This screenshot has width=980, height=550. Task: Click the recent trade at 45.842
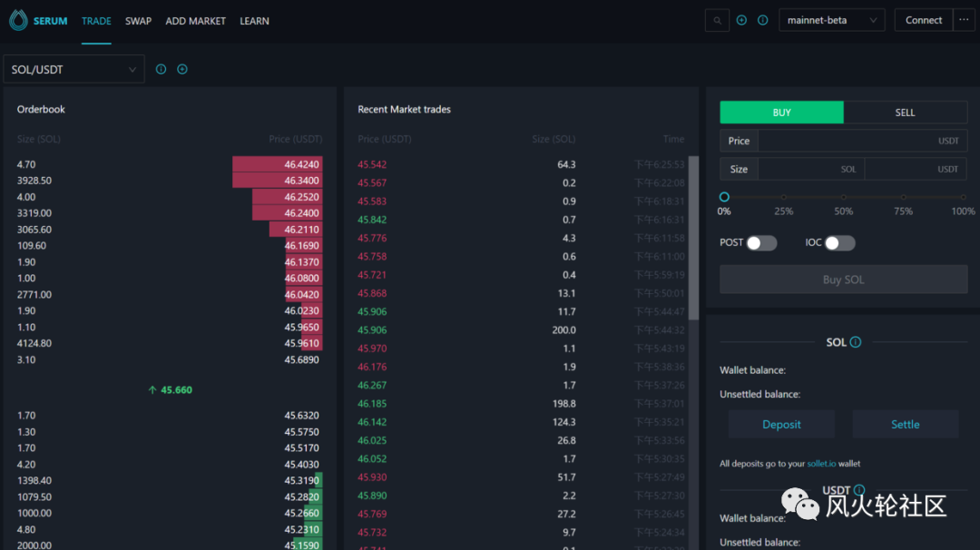coord(372,220)
